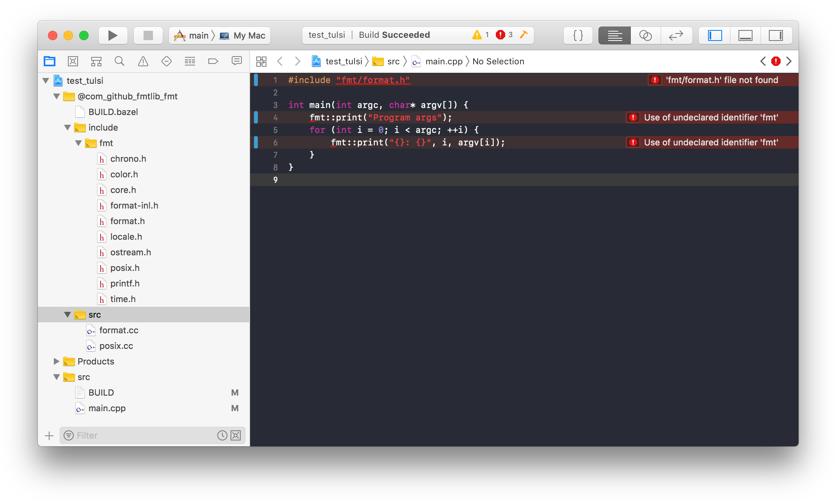This screenshot has width=836, height=504.
Task: Stop the running build
Action: 148,35
